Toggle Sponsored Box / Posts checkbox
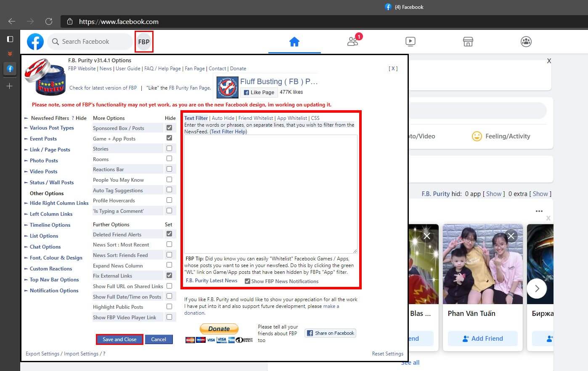Screen dimensions: 588x371 coord(169,127)
